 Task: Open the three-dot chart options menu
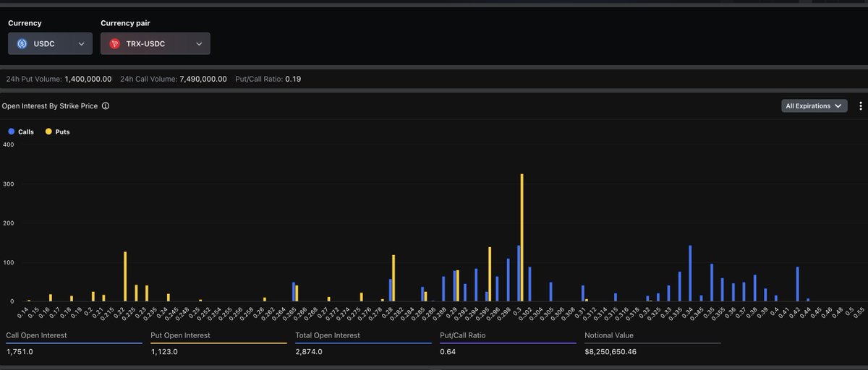pos(860,106)
